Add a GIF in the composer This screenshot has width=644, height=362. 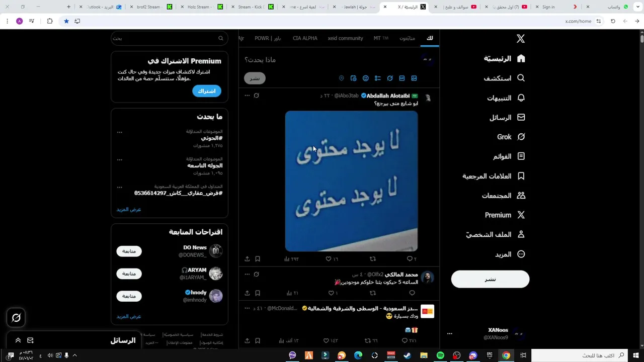click(402, 78)
